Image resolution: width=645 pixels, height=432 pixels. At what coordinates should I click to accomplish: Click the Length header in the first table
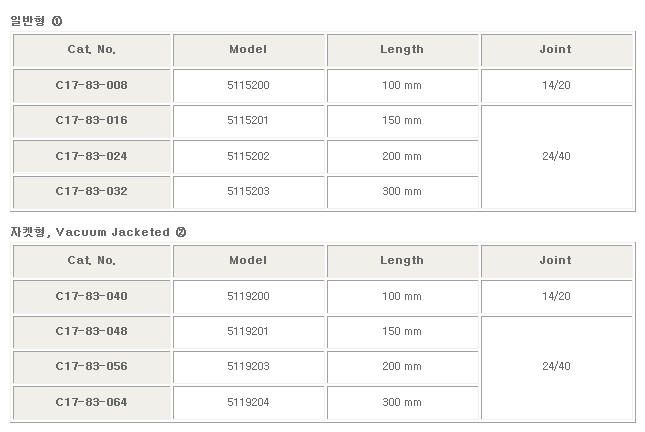point(402,50)
